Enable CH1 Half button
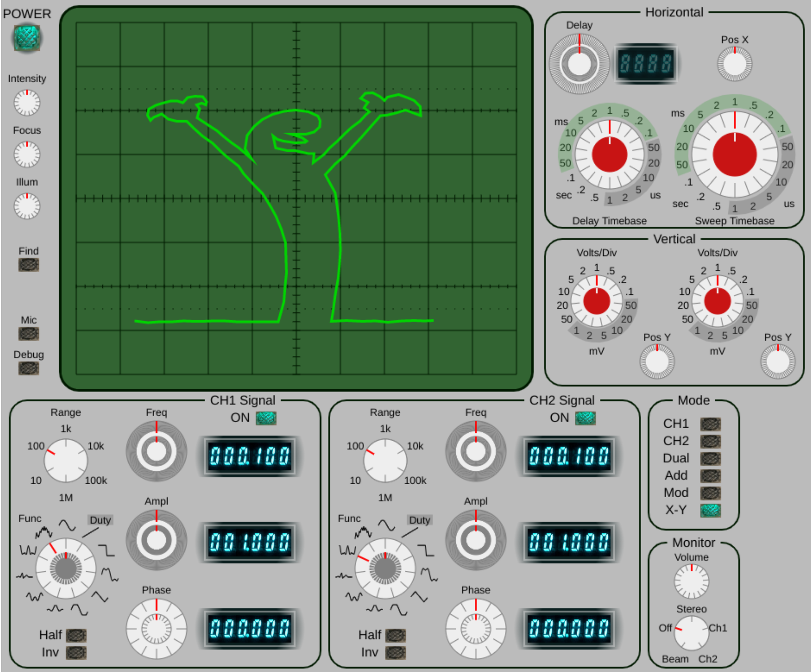Screen dimensions: 811x672 [76, 635]
